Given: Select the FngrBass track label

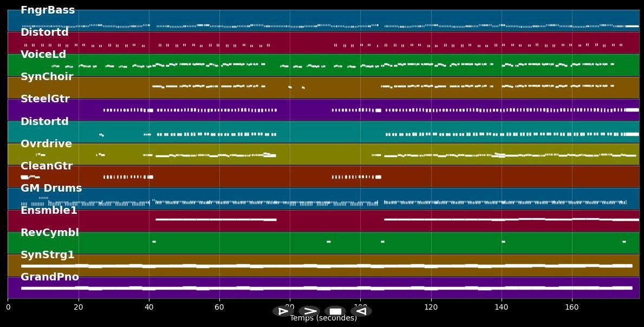Looking at the screenshot, I should (x=48, y=10).
